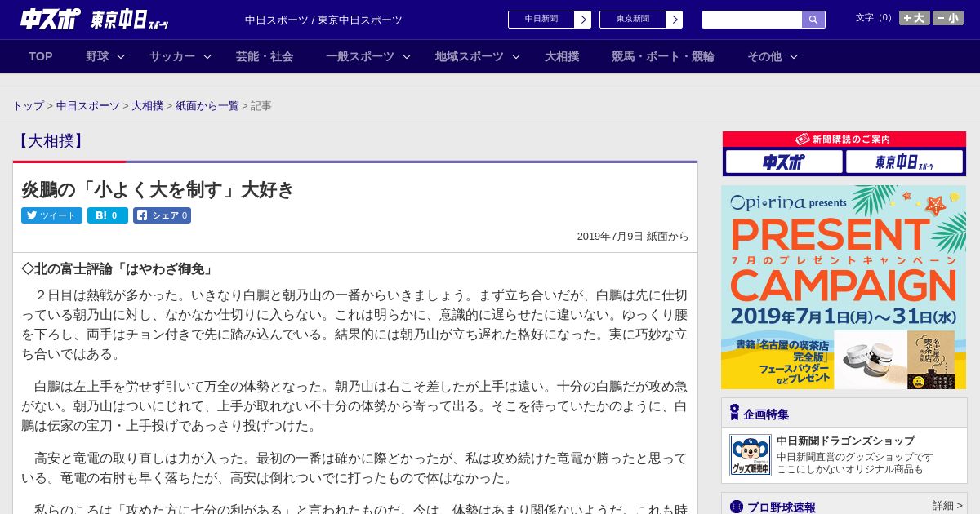Open the 野球 navigation menu
Viewport: 980px width, 514px height.
(97, 56)
